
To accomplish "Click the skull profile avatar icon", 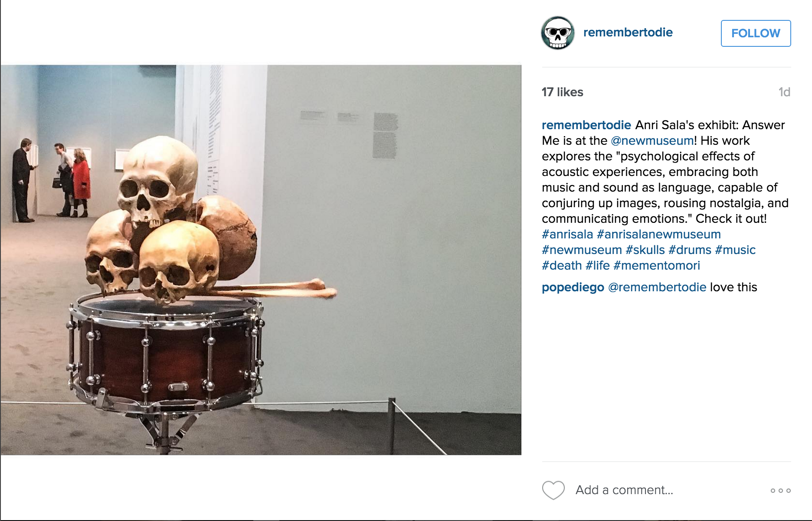I will (x=558, y=33).
